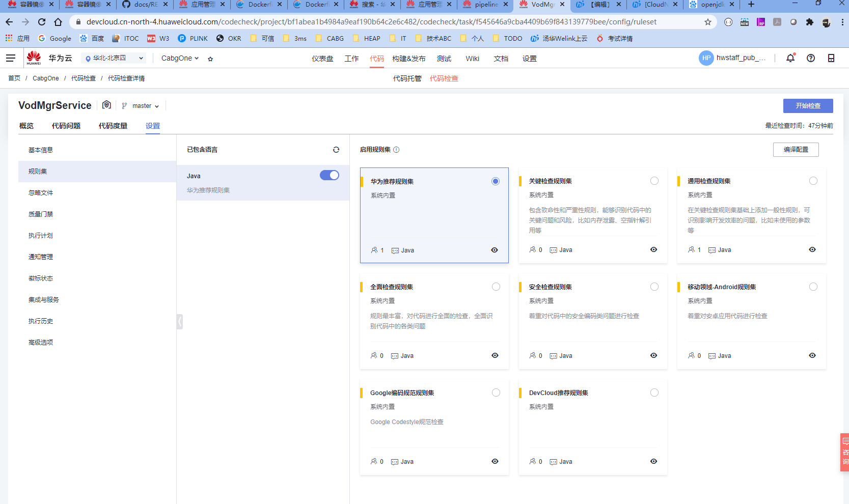This screenshot has width=849, height=504.
Task: Open a new browser tab
Action: (x=751, y=5)
